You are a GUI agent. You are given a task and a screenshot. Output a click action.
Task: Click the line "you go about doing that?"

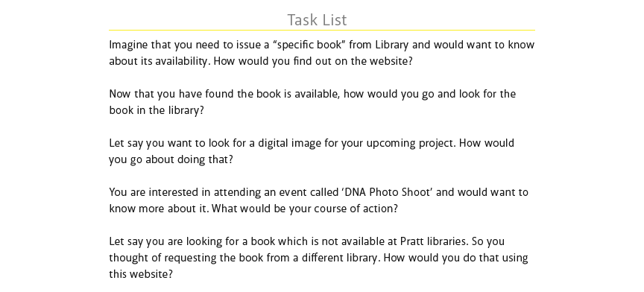click(171, 159)
